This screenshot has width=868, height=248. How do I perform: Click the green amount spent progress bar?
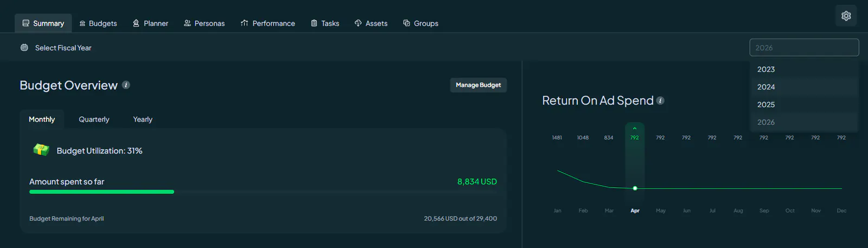[101, 192]
